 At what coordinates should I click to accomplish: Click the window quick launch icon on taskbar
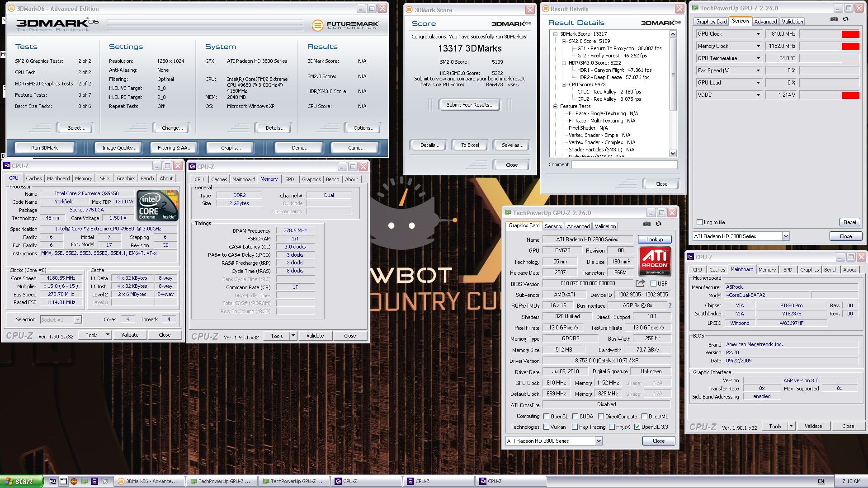click(x=63, y=481)
